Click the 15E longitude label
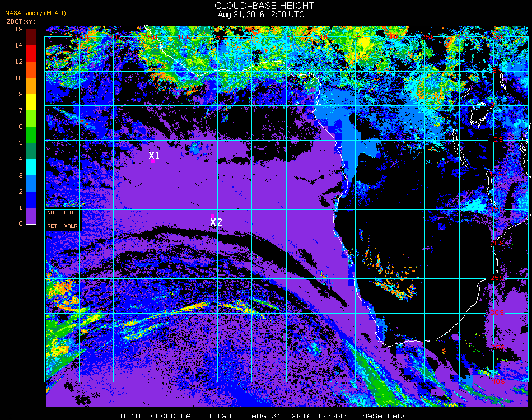 click(358, 37)
